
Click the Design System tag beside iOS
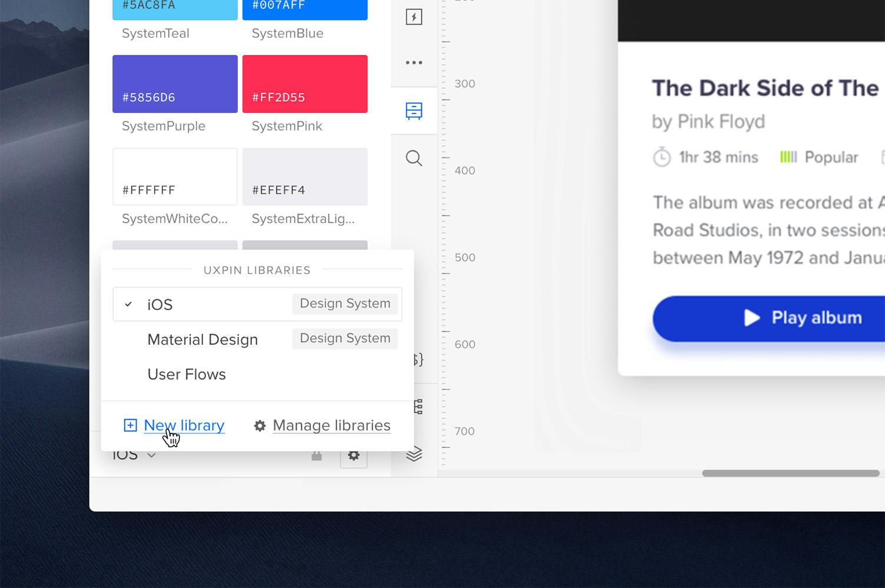[344, 303]
